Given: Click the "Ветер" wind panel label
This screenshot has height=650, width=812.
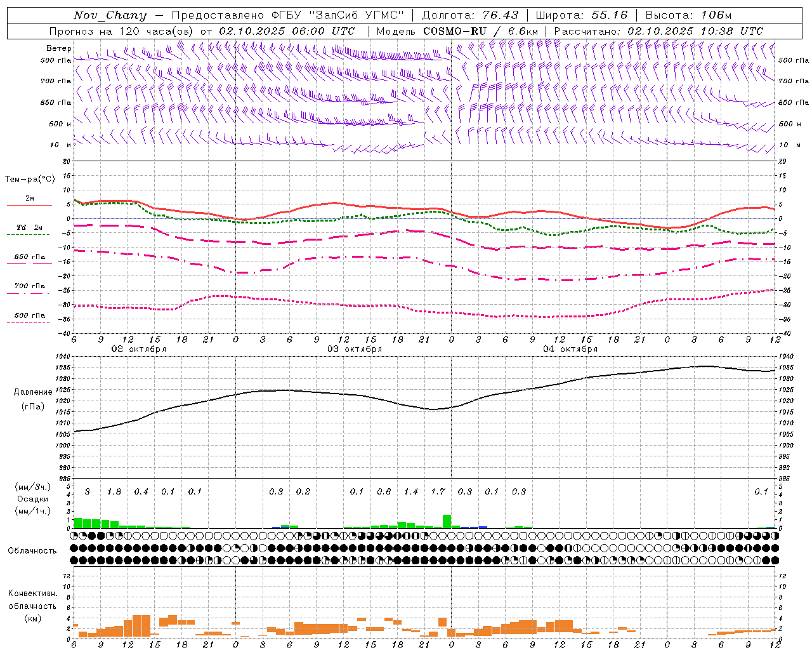Looking at the screenshot, I should pos(58,48).
